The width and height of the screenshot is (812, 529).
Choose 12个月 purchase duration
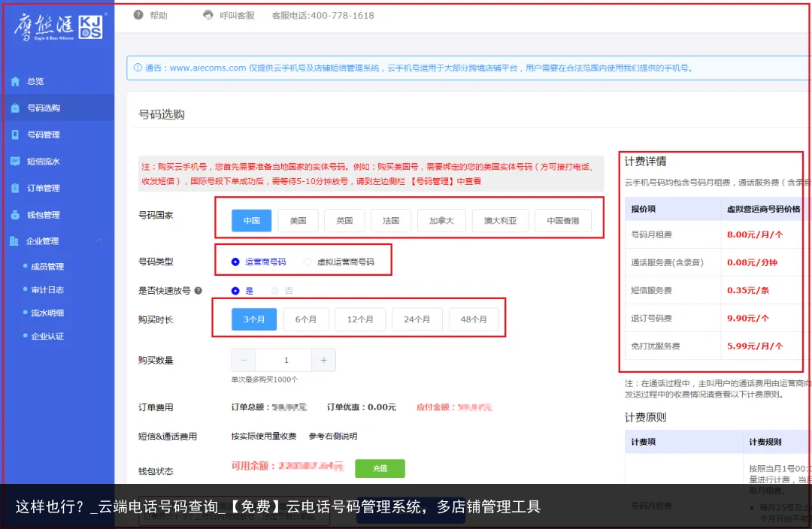click(x=360, y=319)
